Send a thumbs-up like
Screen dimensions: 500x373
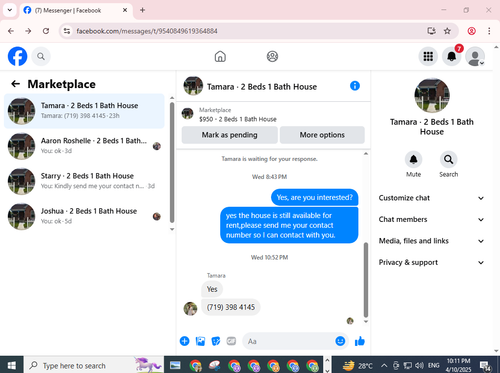pyautogui.click(x=360, y=341)
